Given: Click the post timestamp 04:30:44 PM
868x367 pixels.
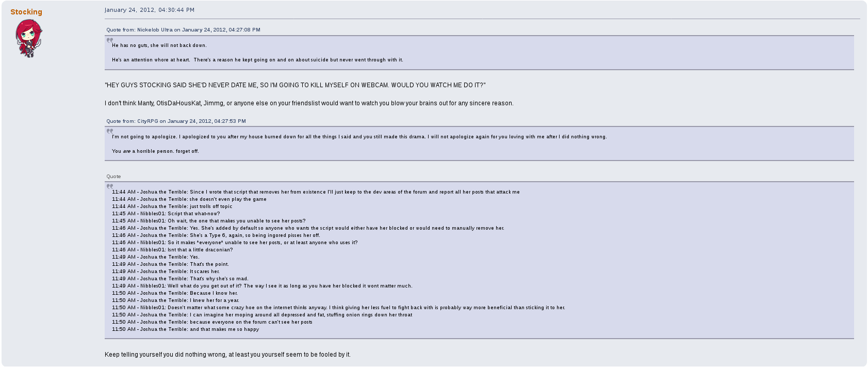Looking at the screenshot, I should point(149,10).
